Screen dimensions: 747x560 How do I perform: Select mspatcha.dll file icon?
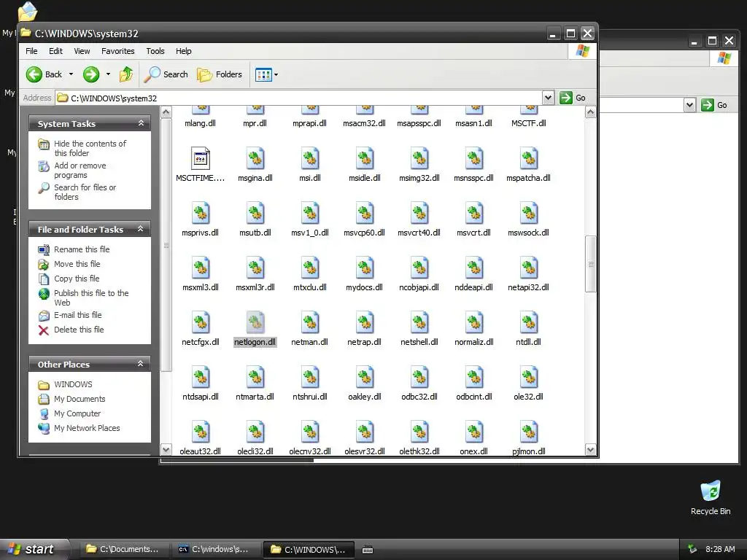coord(528,158)
